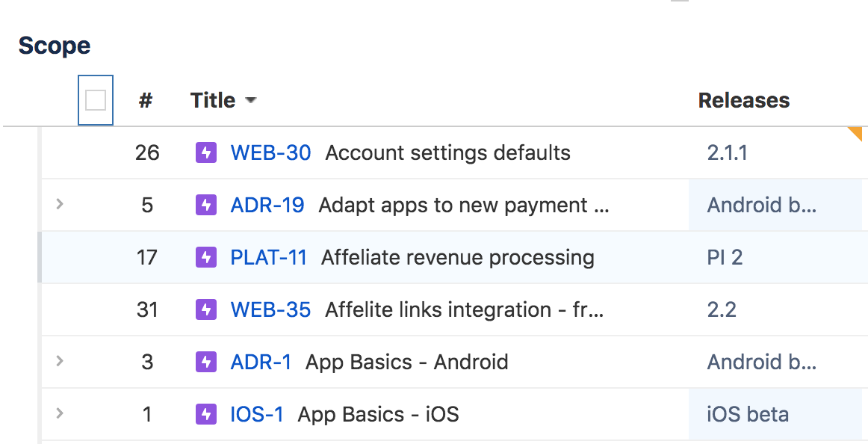Click the purple epic icon for ADR-19
Screen dimensions: 868x444
(x=206, y=206)
